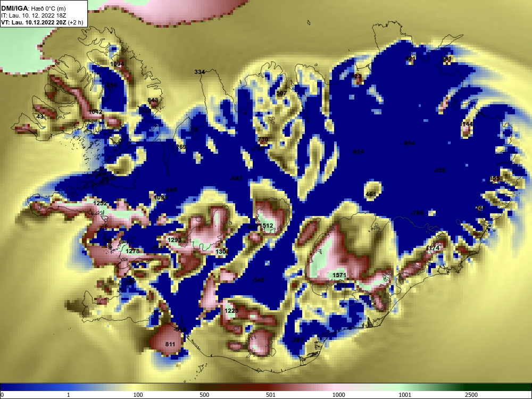Screen dimensions: 532x399
Task: Click the 461 value label
Action: (371, 194)
